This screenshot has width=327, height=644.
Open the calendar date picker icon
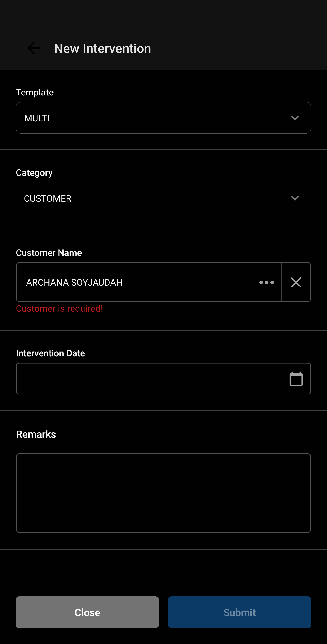point(296,379)
